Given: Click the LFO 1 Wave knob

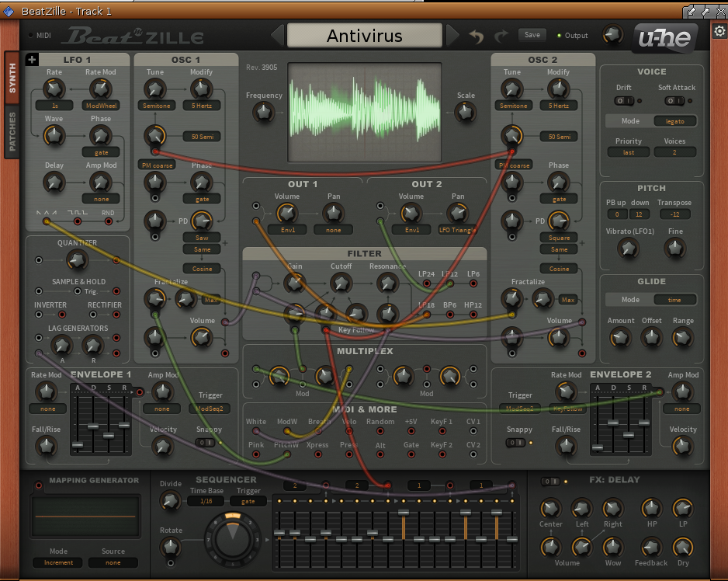Looking at the screenshot, I should (54, 135).
